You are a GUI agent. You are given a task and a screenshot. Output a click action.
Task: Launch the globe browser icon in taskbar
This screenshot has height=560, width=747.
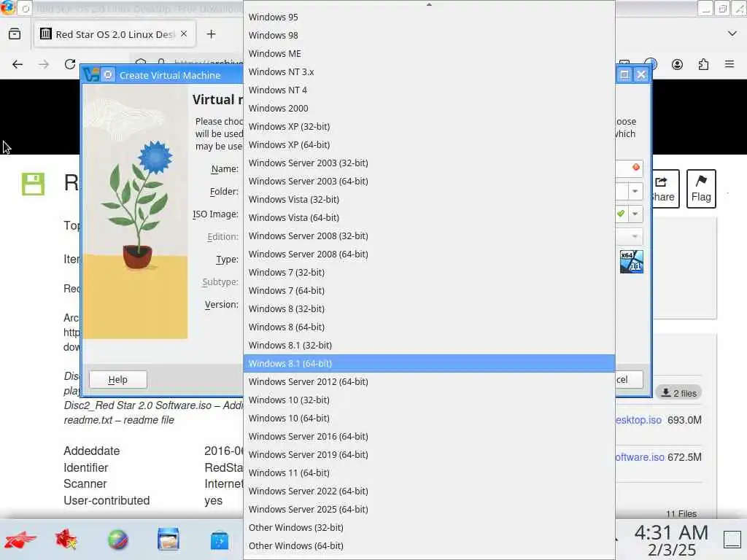[118, 540]
